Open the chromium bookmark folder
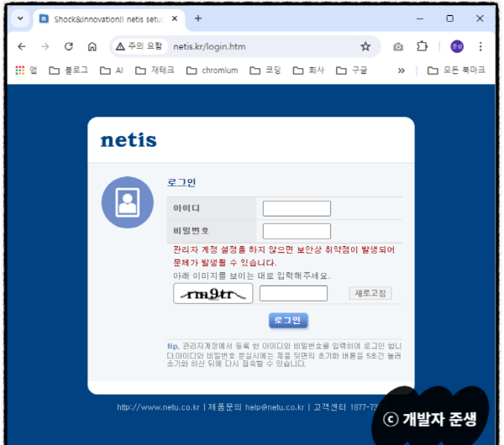The width and height of the screenshot is (504, 445). pos(213,71)
